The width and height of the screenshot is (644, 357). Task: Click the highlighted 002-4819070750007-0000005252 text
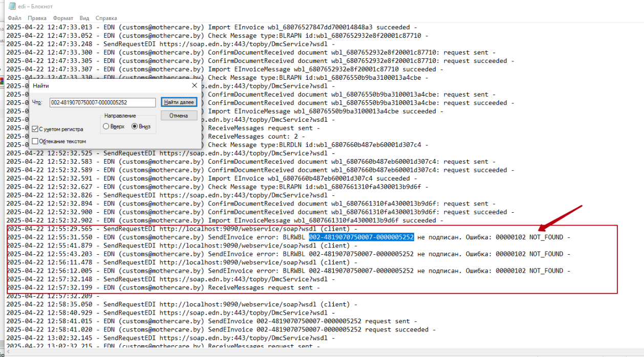(x=361, y=237)
